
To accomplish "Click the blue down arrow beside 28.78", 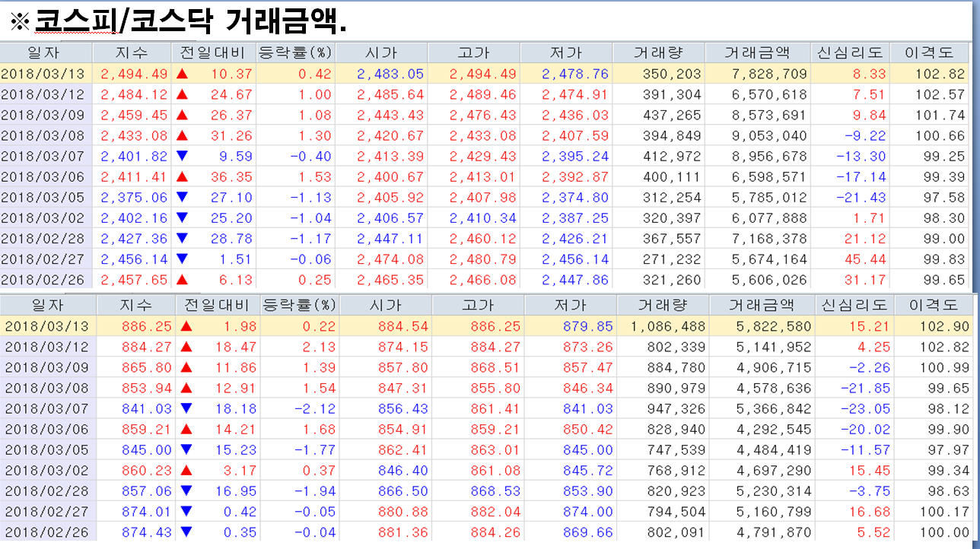I will (x=182, y=238).
